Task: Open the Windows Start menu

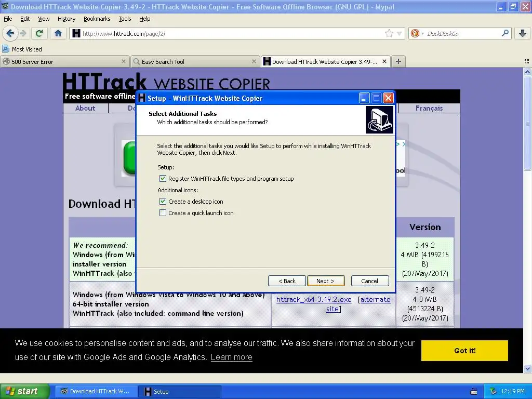Action: (25, 391)
